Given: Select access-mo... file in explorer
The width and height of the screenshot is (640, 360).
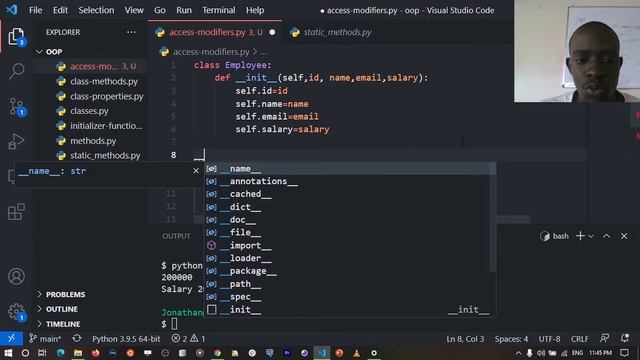Looking at the screenshot, I should click(x=90, y=66).
